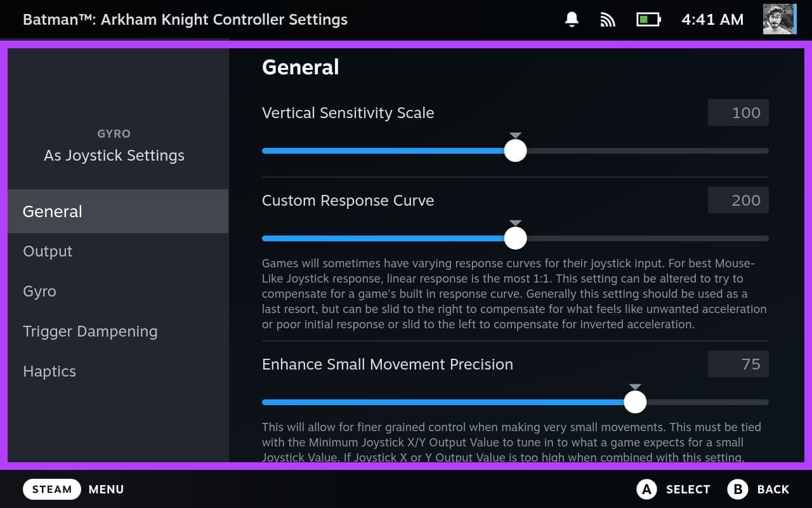Click the Vertical Sensitivity Scale value field
The width and height of the screenshot is (812, 508).
738,113
